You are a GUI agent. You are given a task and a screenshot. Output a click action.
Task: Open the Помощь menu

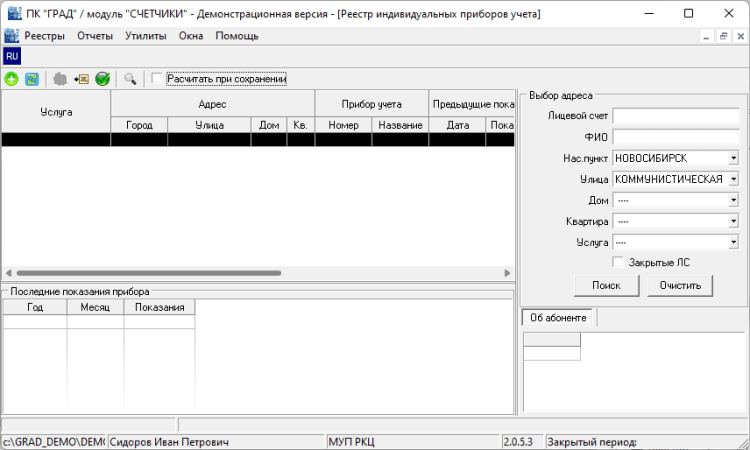[x=237, y=36]
